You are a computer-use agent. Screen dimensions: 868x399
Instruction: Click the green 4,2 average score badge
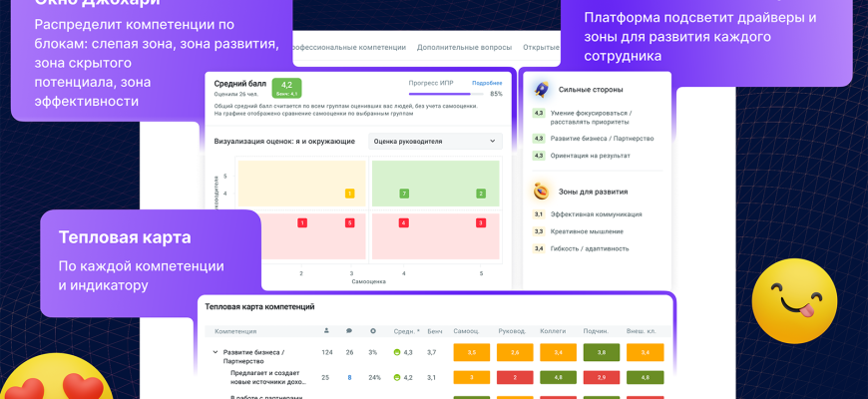click(286, 88)
